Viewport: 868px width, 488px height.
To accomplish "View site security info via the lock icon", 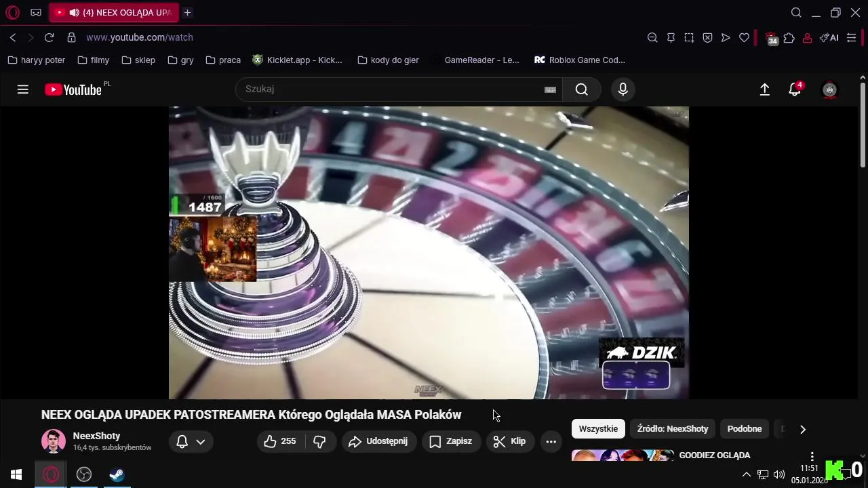I will click(x=71, y=37).
